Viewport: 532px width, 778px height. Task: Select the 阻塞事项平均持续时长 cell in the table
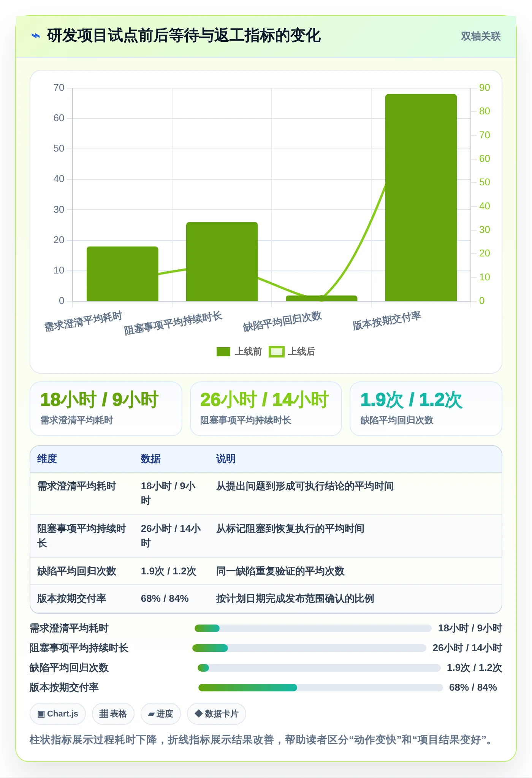[82, 536]
